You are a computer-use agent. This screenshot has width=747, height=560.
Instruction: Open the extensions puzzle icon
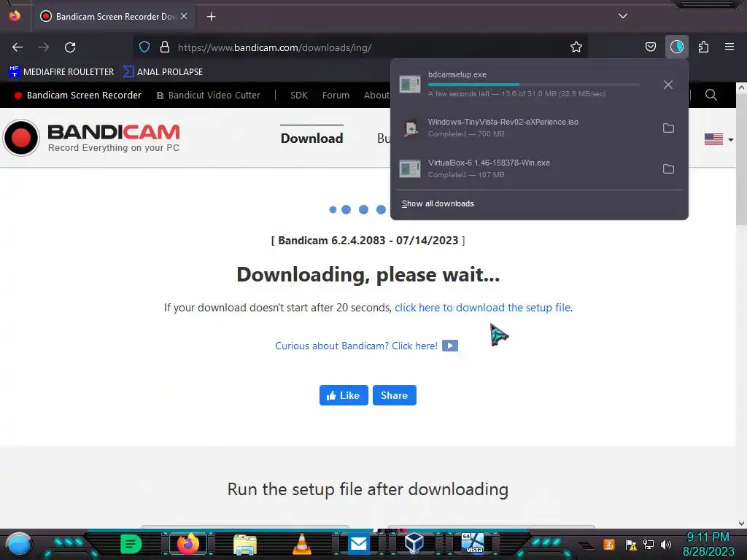[x=703, y=47]
